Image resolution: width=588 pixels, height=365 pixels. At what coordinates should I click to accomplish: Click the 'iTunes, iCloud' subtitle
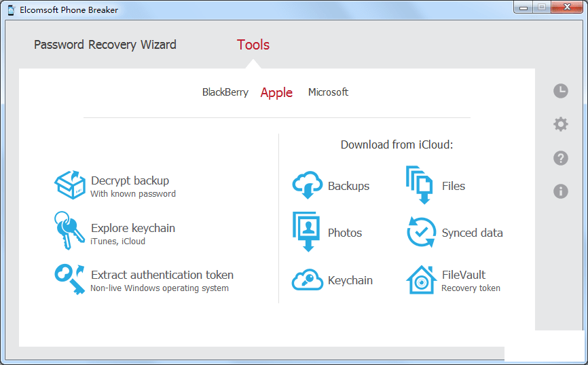[117, 242]
